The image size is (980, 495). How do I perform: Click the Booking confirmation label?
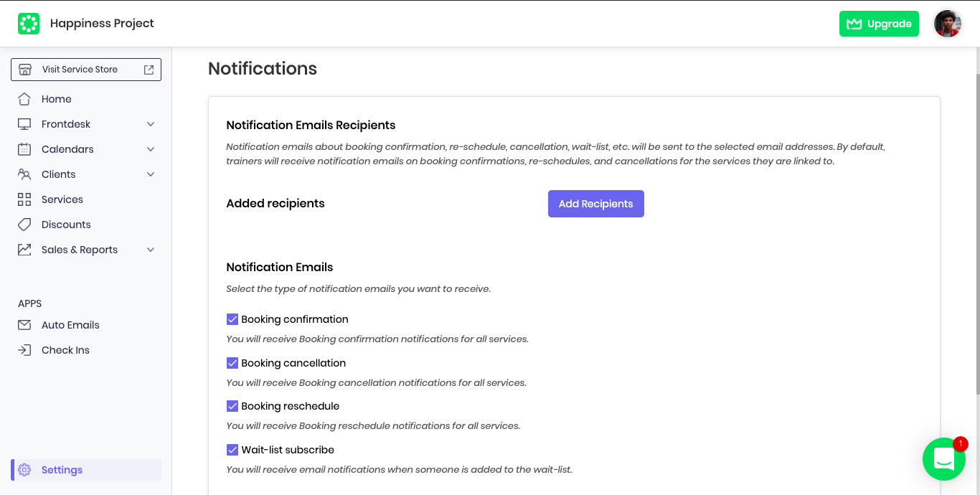pos(295,319)
